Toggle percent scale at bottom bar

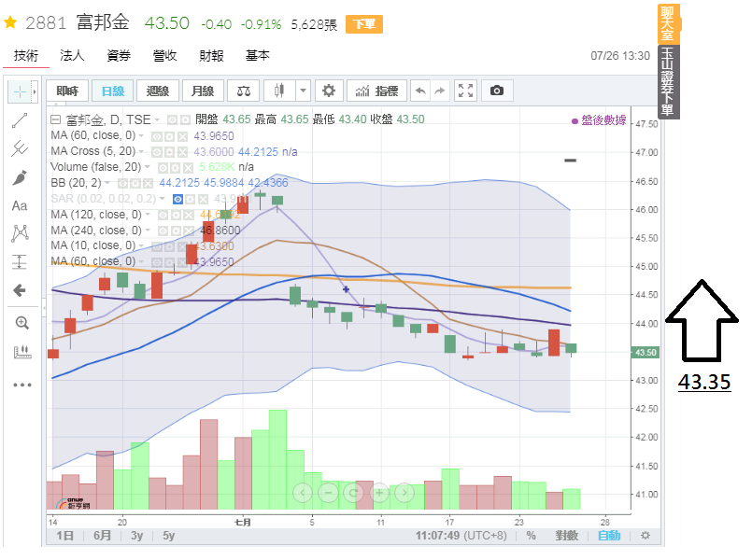(531, 535)
